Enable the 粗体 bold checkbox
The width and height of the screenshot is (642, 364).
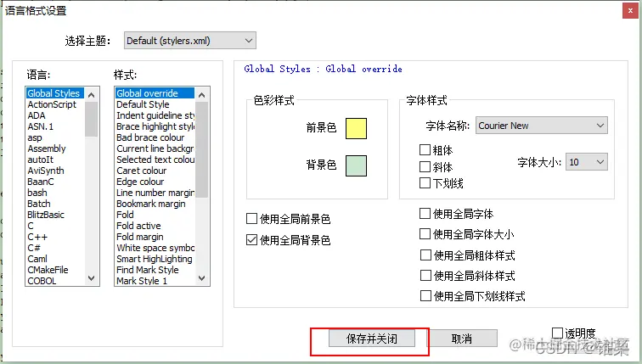(x=425, y=149)
